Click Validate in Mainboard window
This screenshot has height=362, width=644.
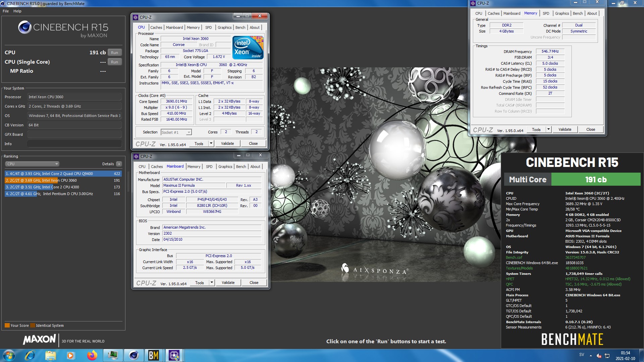coord(228,283)
